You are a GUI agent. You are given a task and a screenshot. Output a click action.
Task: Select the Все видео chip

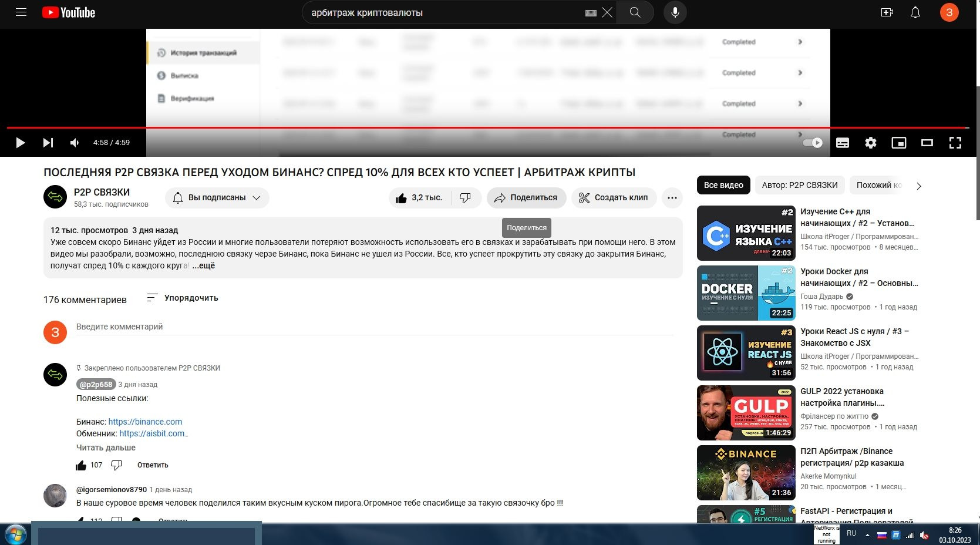pyautogui.click(x=723, y=185)
